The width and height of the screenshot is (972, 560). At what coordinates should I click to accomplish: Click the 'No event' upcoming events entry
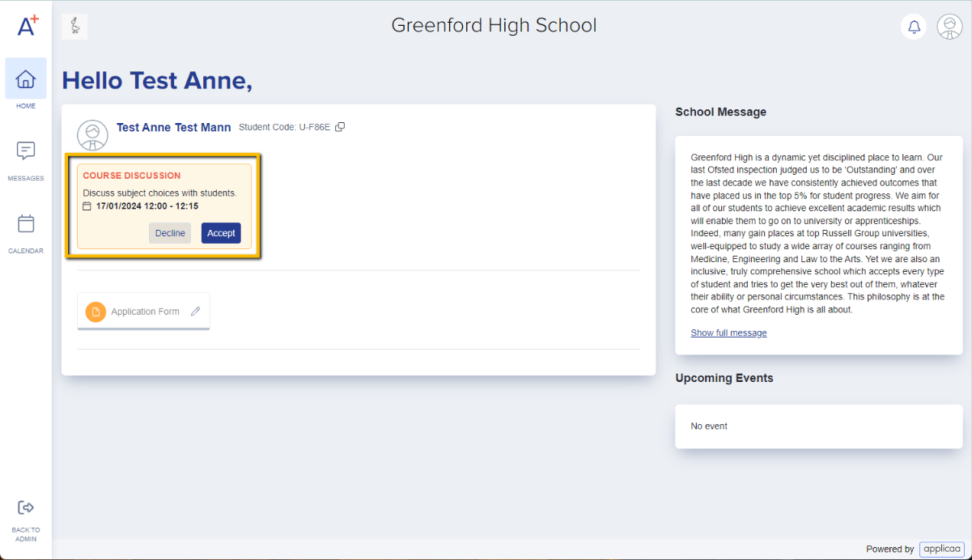tap(709, 426)
